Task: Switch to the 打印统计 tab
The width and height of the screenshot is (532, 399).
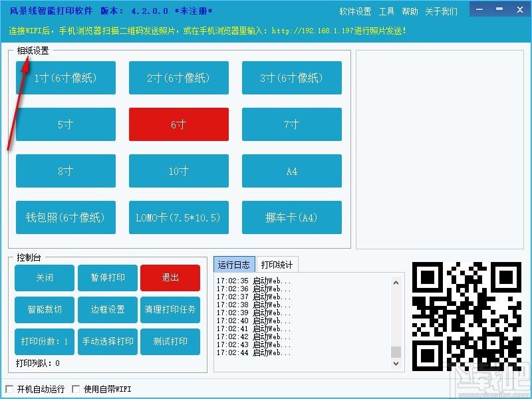Action: tap(277, 265)
